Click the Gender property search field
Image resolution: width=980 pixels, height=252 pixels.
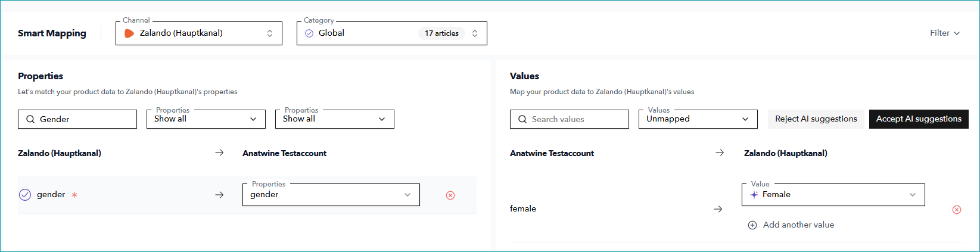(x=77, y=119)
